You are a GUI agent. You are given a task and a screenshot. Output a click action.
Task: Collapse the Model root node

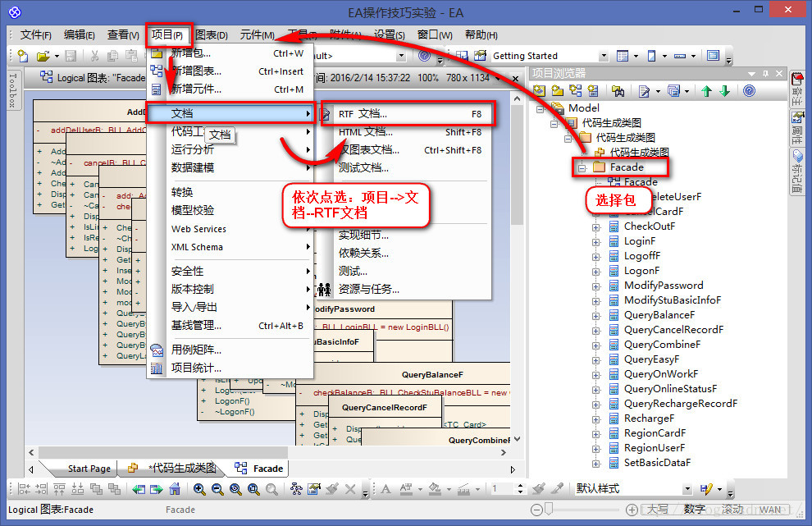[x=541, y=109]
